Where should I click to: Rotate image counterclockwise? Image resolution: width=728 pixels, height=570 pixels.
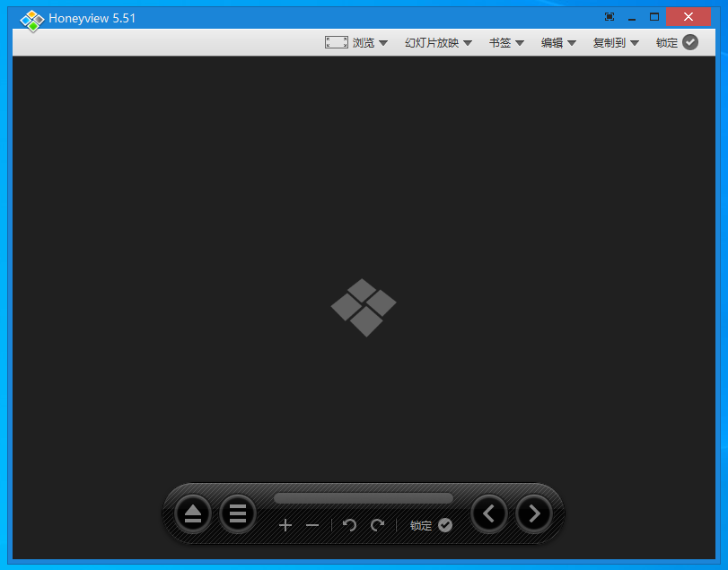350,525
